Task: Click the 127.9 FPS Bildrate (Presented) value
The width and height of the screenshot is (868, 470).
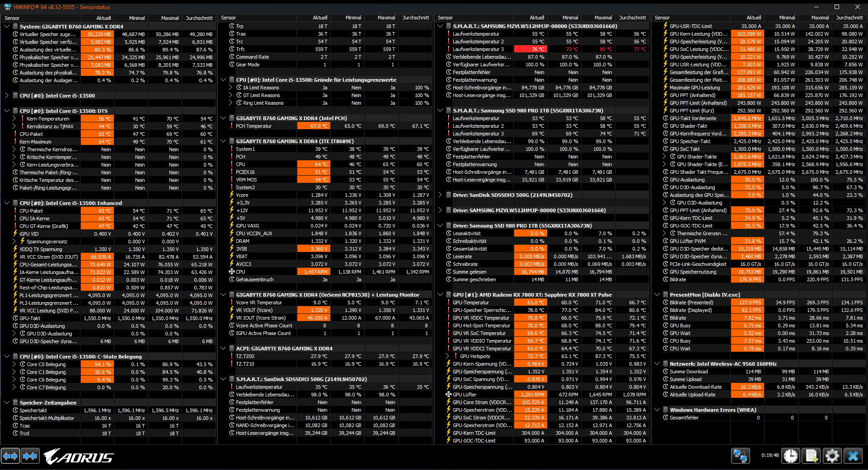Action: tap(747, 302)
